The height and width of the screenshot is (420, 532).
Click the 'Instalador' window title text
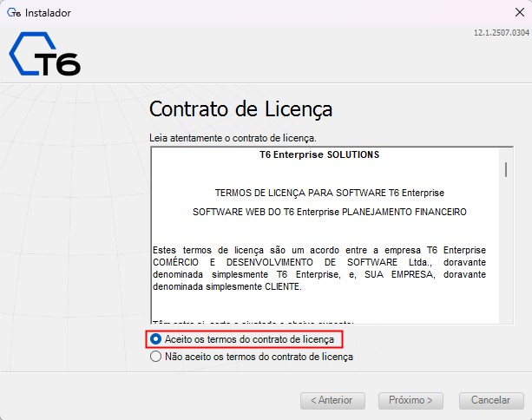(x=48, y=13)
